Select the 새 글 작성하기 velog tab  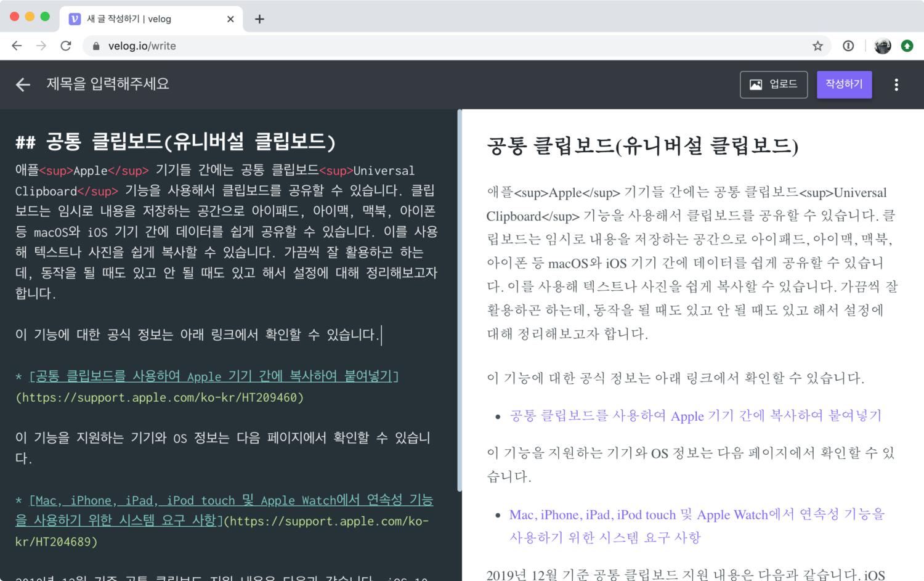(151, 19)
